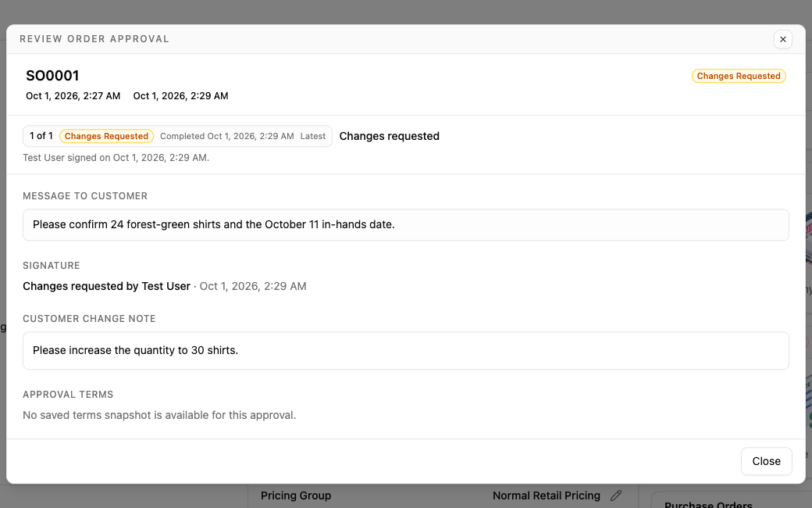Click 'Test User signed on Oct 1' text
Screen dimensions: 812x508
pos(116,158)
